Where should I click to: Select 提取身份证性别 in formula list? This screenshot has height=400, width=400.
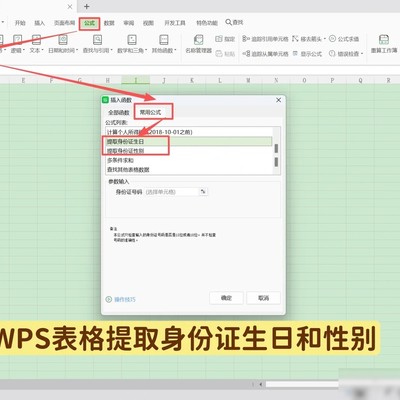(x=189, y=151)
